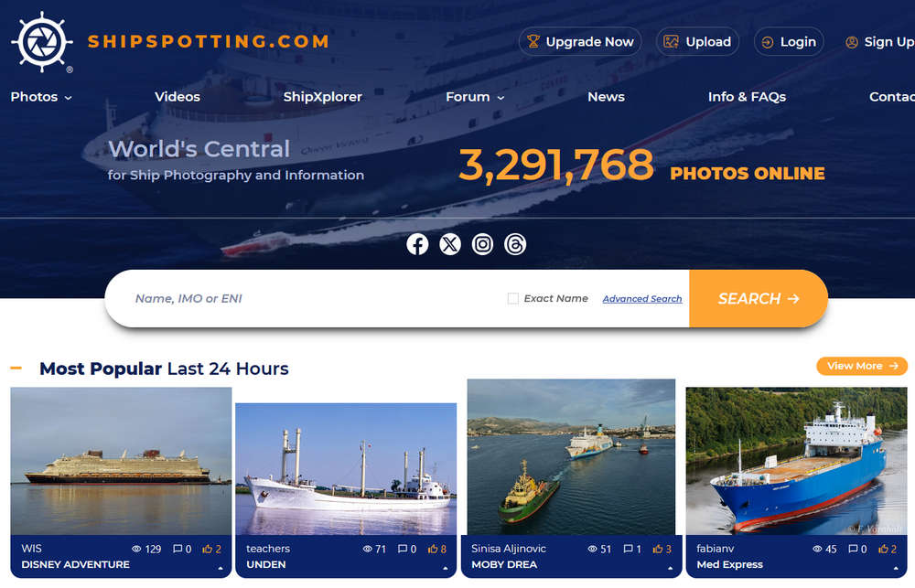Click photographer name WIS
Viewport: 915px width, 588px height.
(x=31, y=549)
